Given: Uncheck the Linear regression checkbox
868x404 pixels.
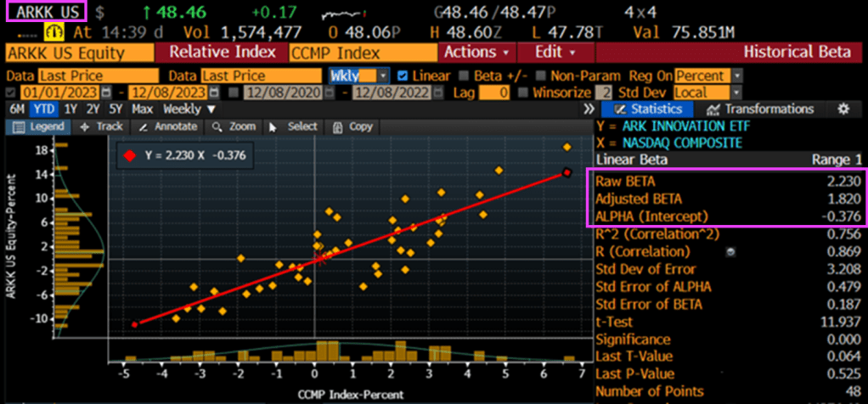Looking at the screenshot, I should click(x=403, y=76).
